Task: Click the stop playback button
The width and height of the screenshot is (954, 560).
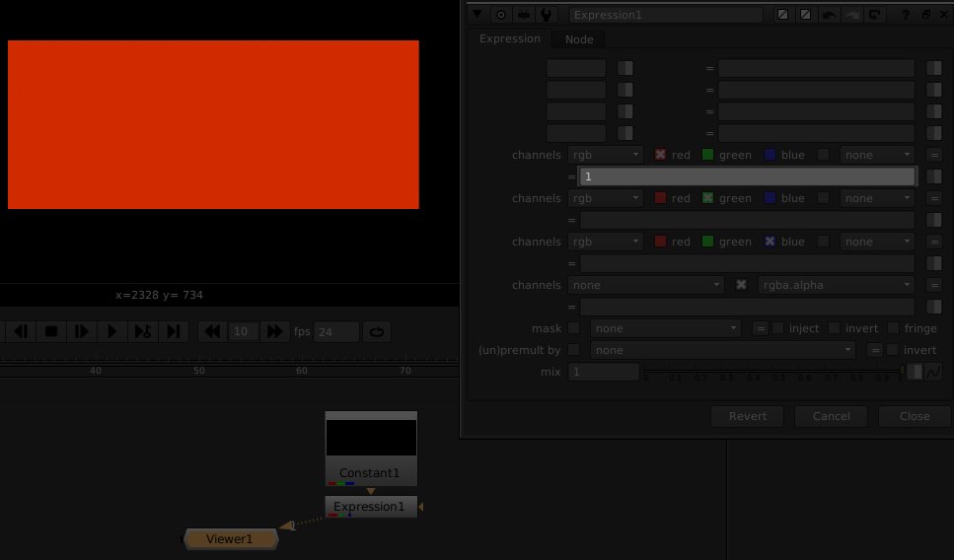Action: tap(50, 331)
